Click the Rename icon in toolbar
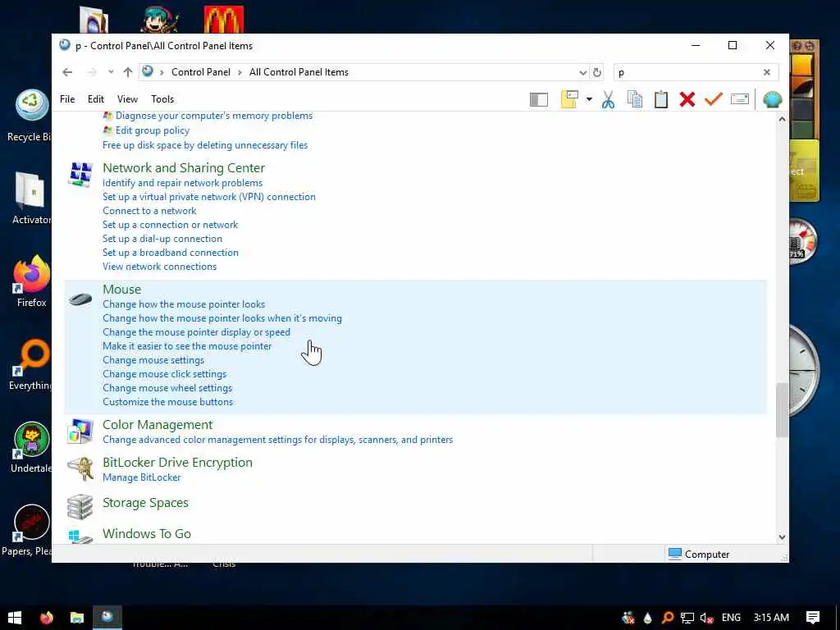The image size is (840, 630). pos(739,99)
